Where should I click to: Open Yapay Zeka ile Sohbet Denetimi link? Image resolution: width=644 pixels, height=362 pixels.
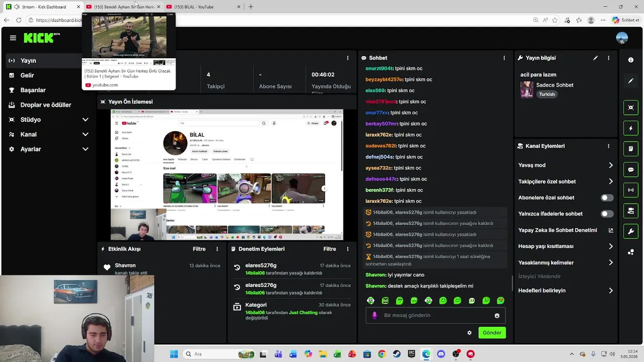[x=566, y=230]
